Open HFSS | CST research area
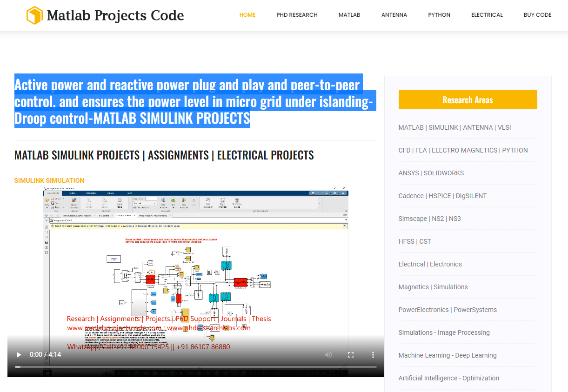 coord(414,241)
